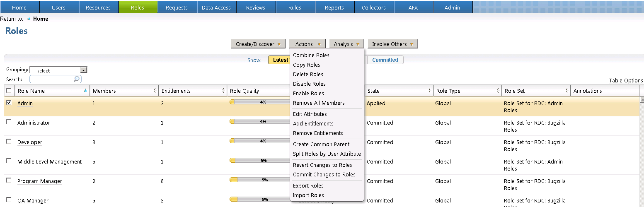Click the Role Set column sort icon
Image resolution: width=644 pixels, height=207 pixels.
pos(567,91)
